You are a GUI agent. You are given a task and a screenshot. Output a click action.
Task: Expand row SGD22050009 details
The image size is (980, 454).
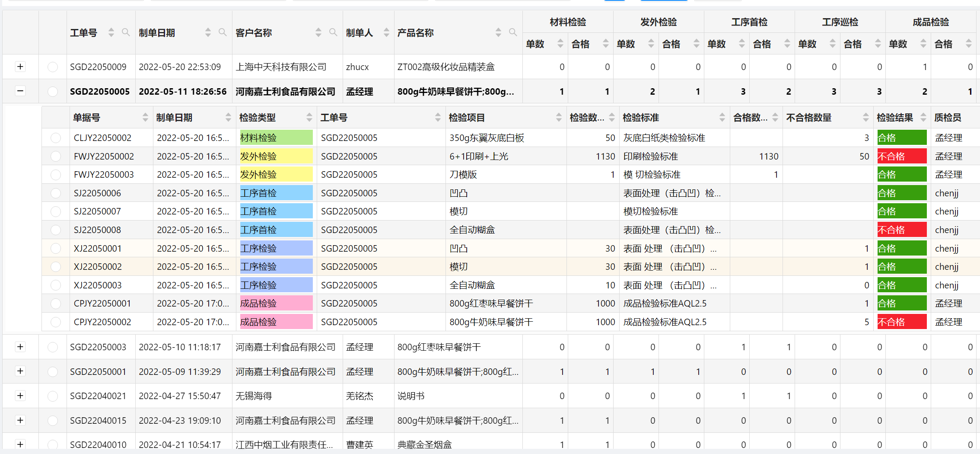20,67
